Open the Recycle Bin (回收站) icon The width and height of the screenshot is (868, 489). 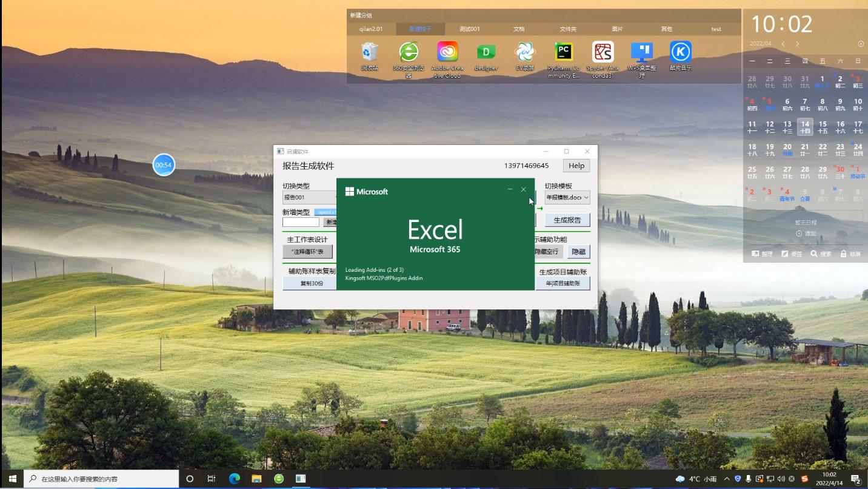[370, 53]
